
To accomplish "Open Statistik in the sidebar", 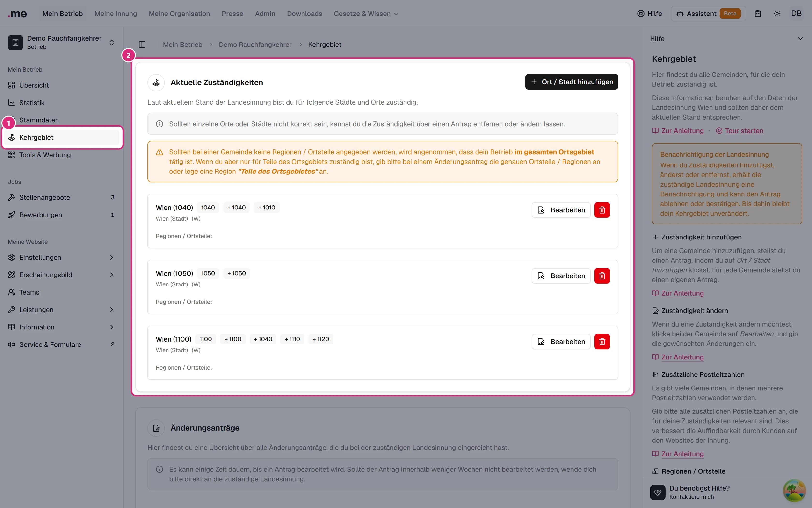I will point(62,103).
